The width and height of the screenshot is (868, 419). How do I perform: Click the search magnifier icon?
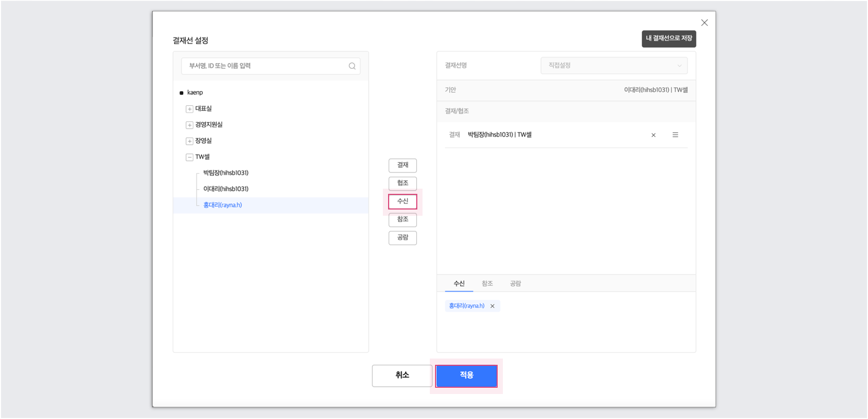click(x=352, y=66)
